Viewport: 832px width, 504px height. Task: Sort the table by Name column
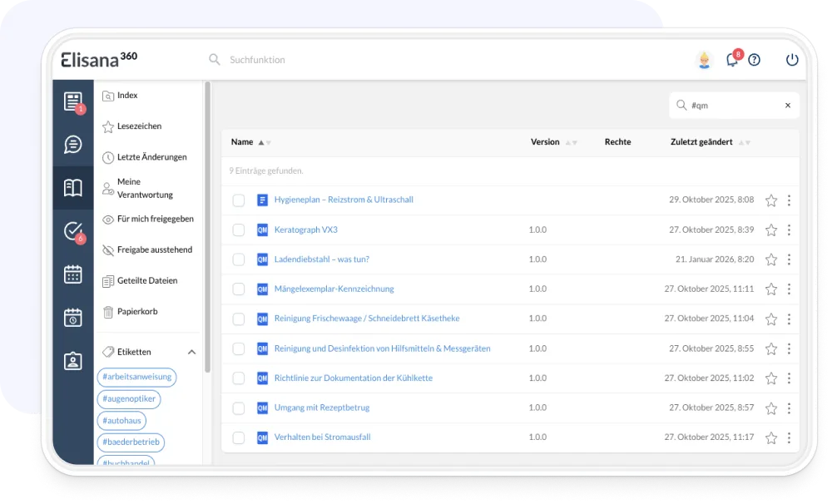point(250,142)
